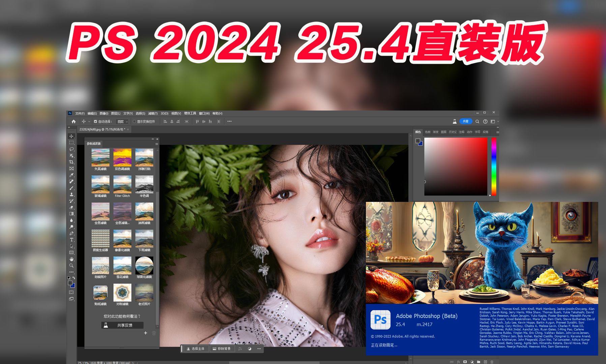Viewport: 606px width, 364px height.
Task: Add new filter with plus button
Action: tap(146, 333)
